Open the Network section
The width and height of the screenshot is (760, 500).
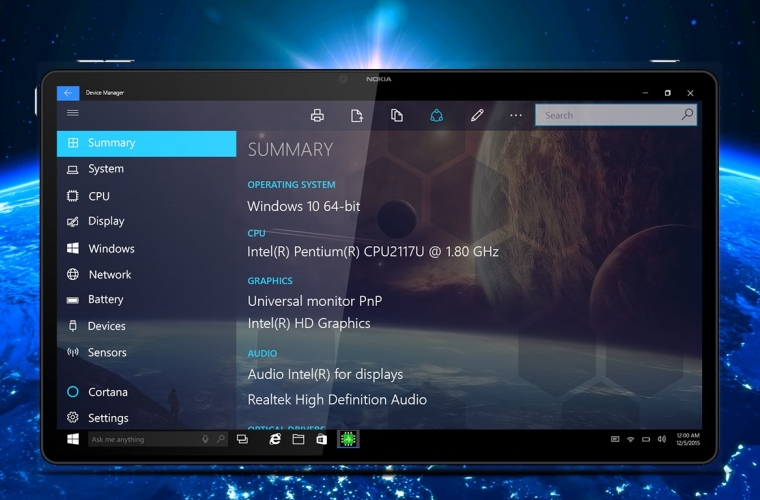tap(146, 275)
